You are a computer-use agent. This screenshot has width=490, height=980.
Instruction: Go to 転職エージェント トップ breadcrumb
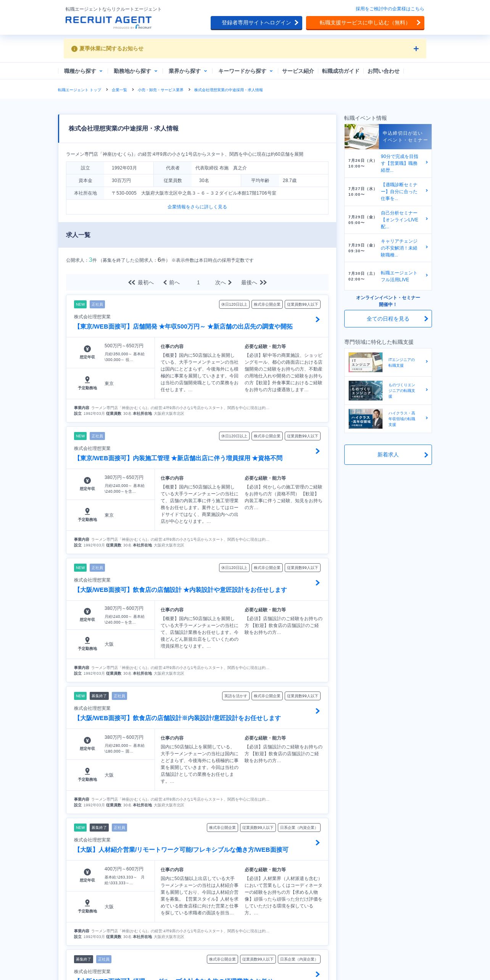click(79, 90)
